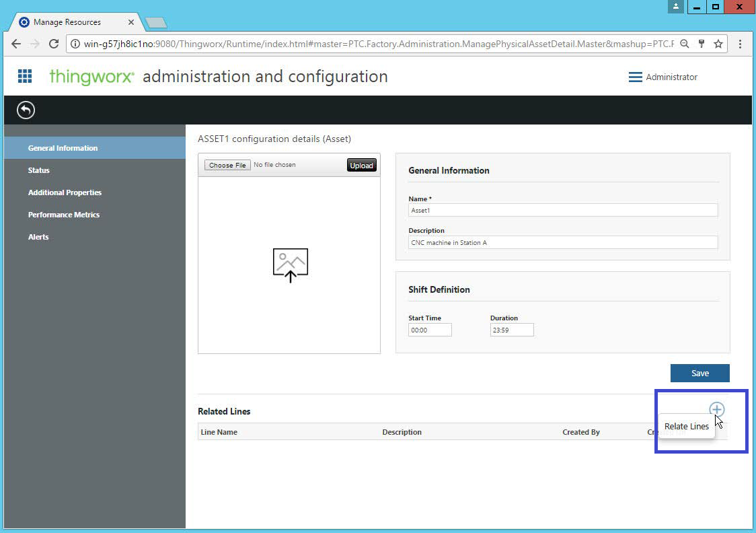The image size is (756, 533).
Task: Select the Alerts section
Action: [x=38, y=237]
